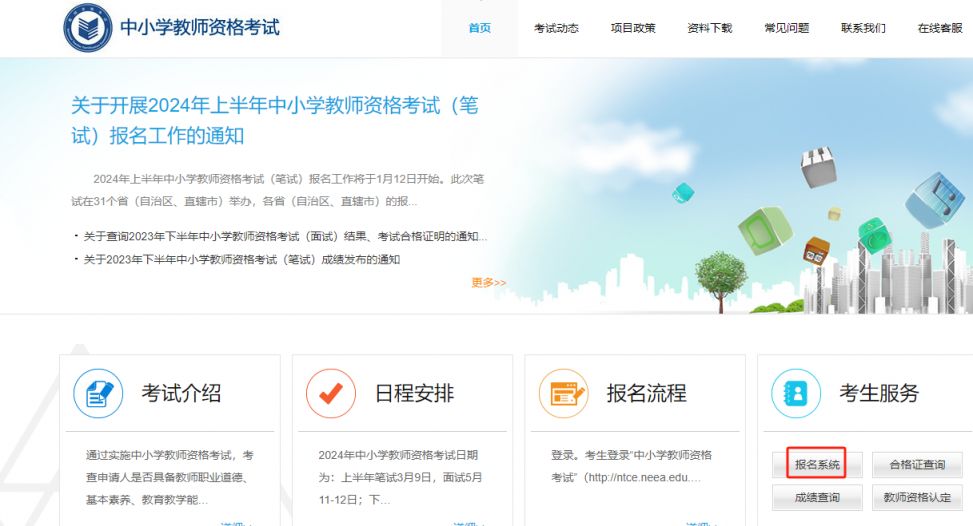Screen dimensions: 973x526
Task: Click the 考试介绍 description text
Action: [169, 477]
